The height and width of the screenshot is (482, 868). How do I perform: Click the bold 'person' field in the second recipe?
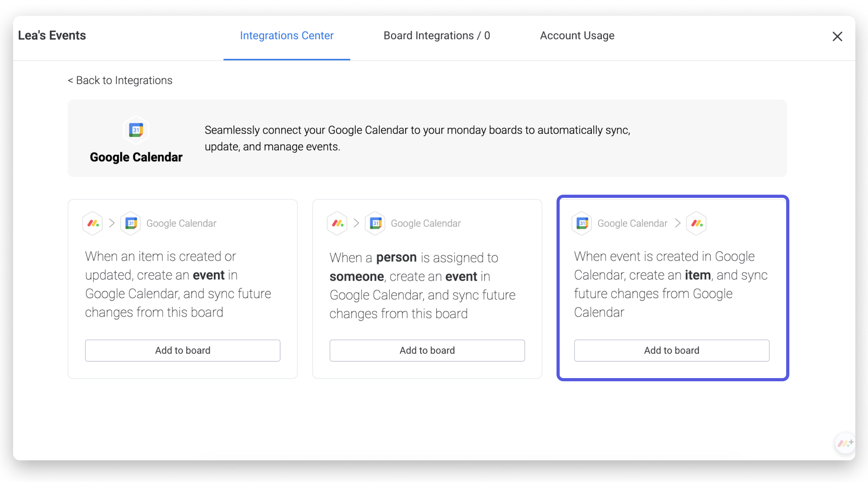click(396, 257)
